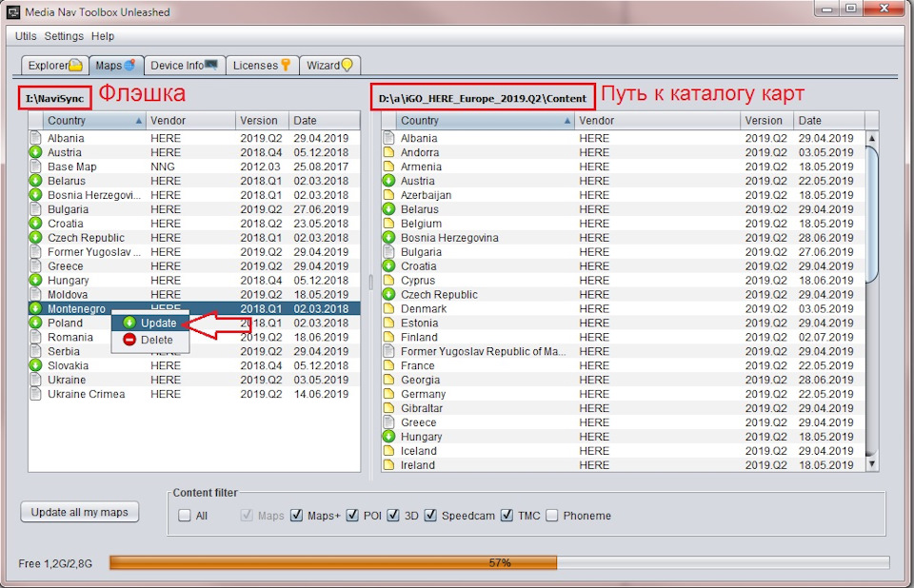
Task: Toggle the POI checkbox
Action: click(x=352, y=515)
